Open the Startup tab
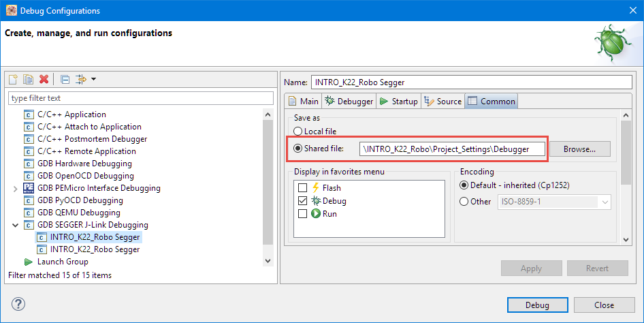The height and width of the screenshot is (323, 644). tap(398, 102)
